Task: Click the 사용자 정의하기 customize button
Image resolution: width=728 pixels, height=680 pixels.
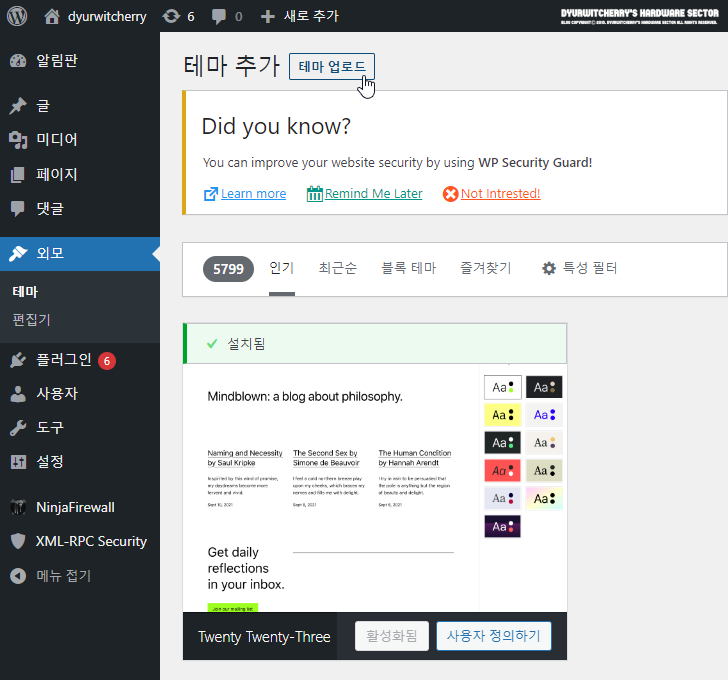Action: click(494, 636)
